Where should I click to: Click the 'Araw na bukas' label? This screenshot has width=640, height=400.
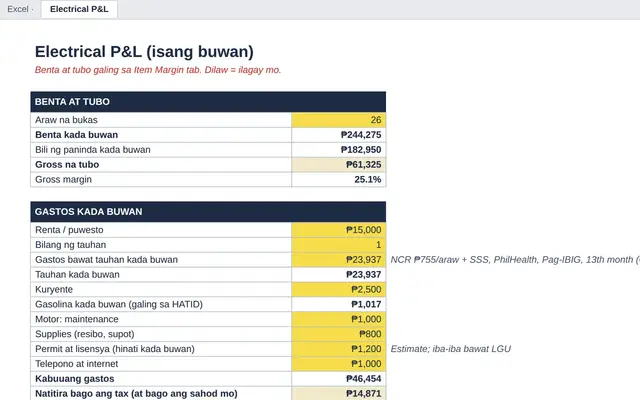66,120
